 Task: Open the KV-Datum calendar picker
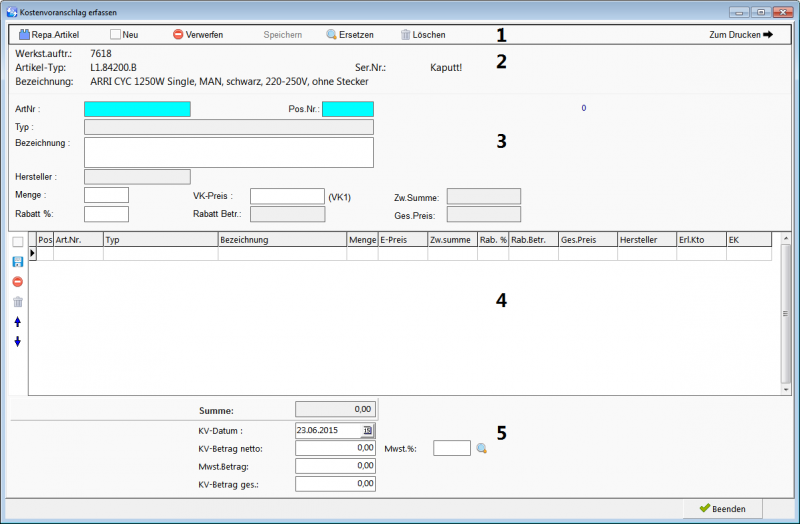367,430
